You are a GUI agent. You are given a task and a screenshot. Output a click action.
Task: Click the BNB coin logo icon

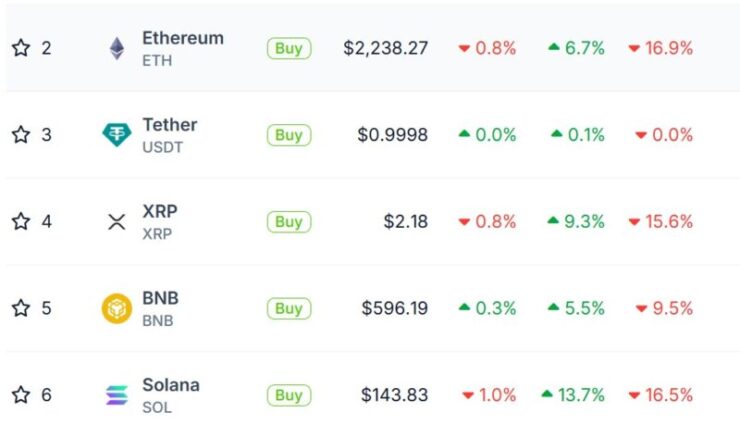pyautogui.click(x=117, y=308)
